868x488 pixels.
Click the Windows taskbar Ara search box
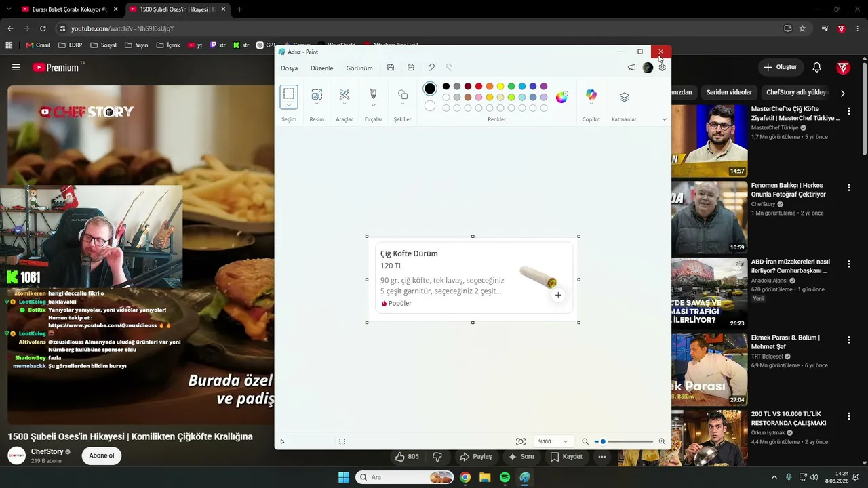(x=404, y=477)
